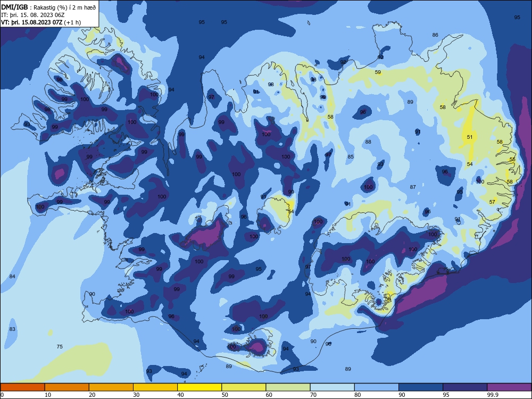532x399 pixels.
Task: Pick the 20–30 light orange legend swatch
Action: coord(111,387)
